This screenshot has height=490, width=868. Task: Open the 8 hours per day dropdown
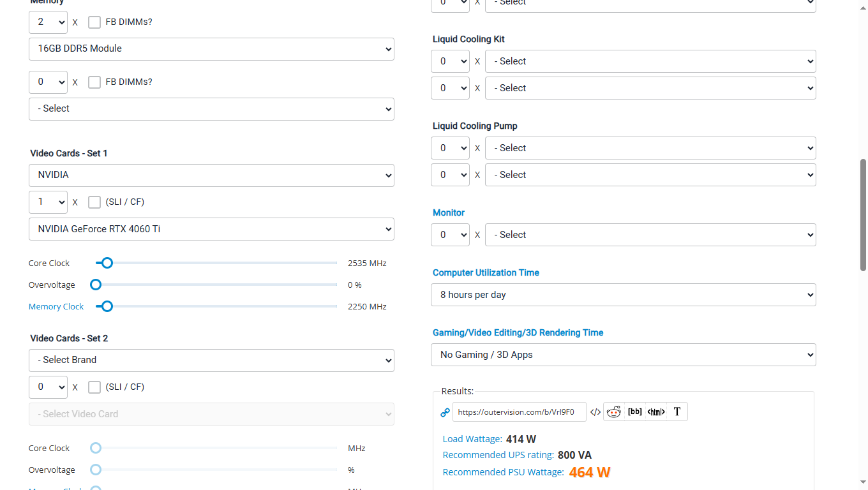624,295
